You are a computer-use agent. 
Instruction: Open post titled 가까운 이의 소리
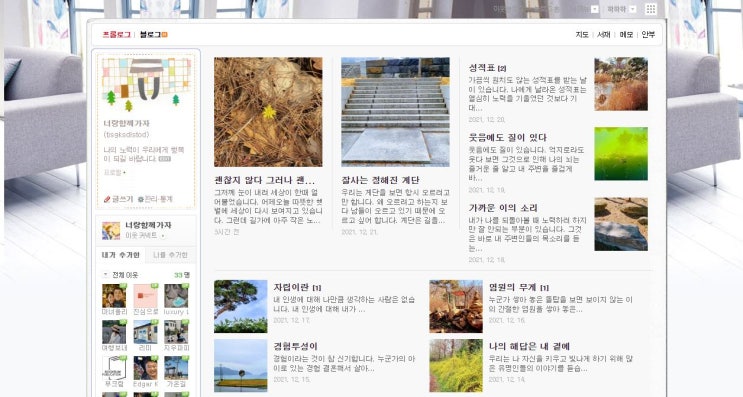pos(503,208)
